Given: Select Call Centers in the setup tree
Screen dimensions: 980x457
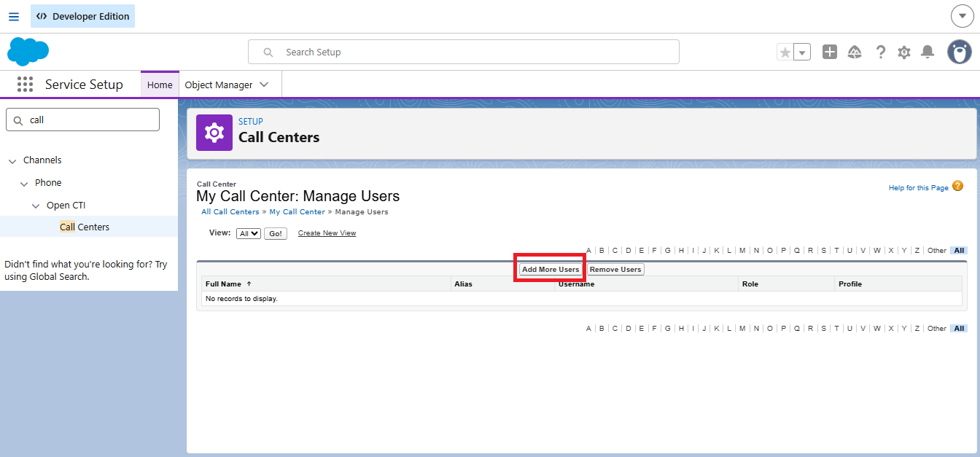Looking at the screenshot, I should click(x=85, y=227).
